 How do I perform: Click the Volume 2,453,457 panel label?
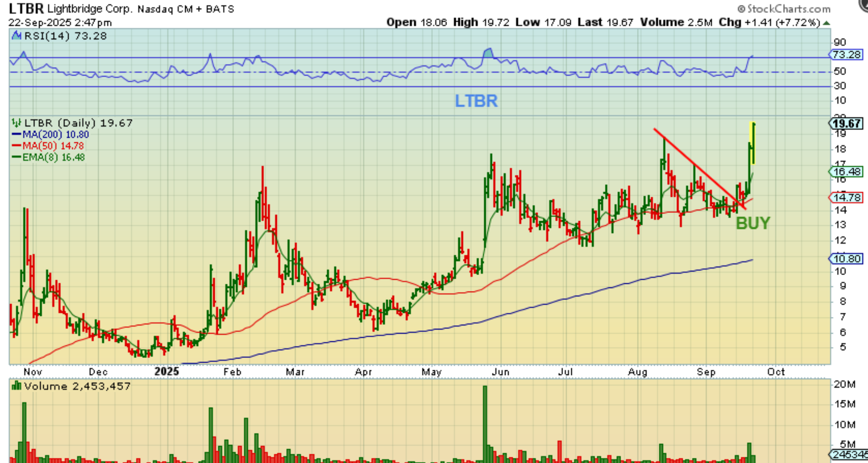click(77, 386)
